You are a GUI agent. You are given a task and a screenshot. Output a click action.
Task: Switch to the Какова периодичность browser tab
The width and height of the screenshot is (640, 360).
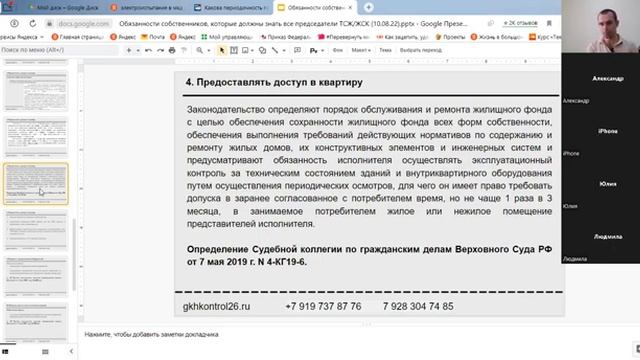pyautogui.click(x=231, y=7)
